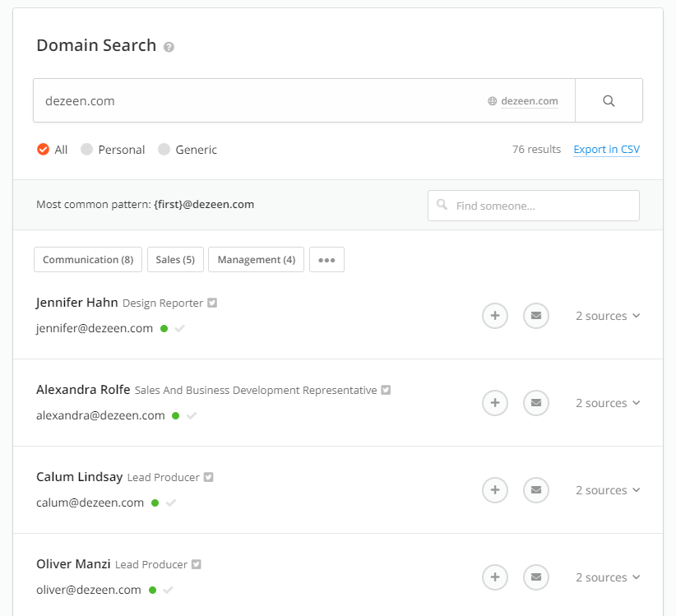Filter by Sales (5) department
Image resolution: width=676 pixels, height=616 pixels.
(x=175, y=260)
